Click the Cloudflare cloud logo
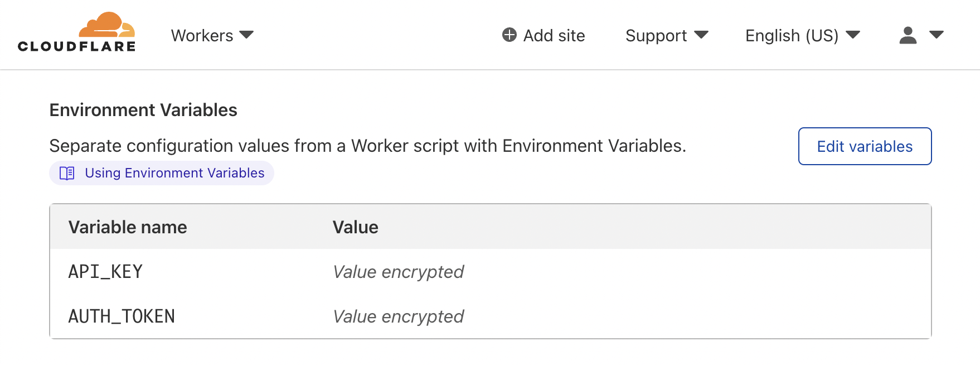Viewport: 980px width, 365px height. (77, 32)
